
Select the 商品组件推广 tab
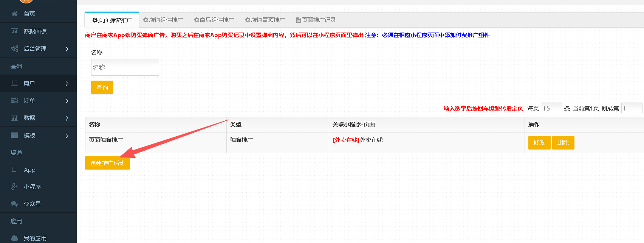(214, 20)
